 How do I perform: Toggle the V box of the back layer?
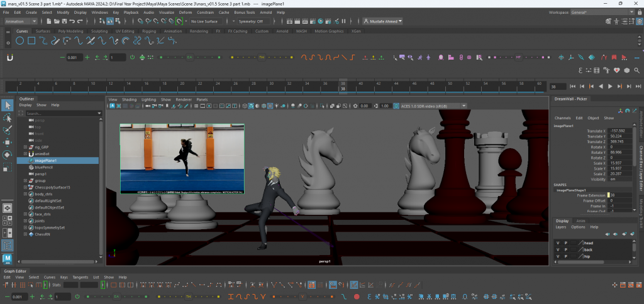(x=557, y=250)
